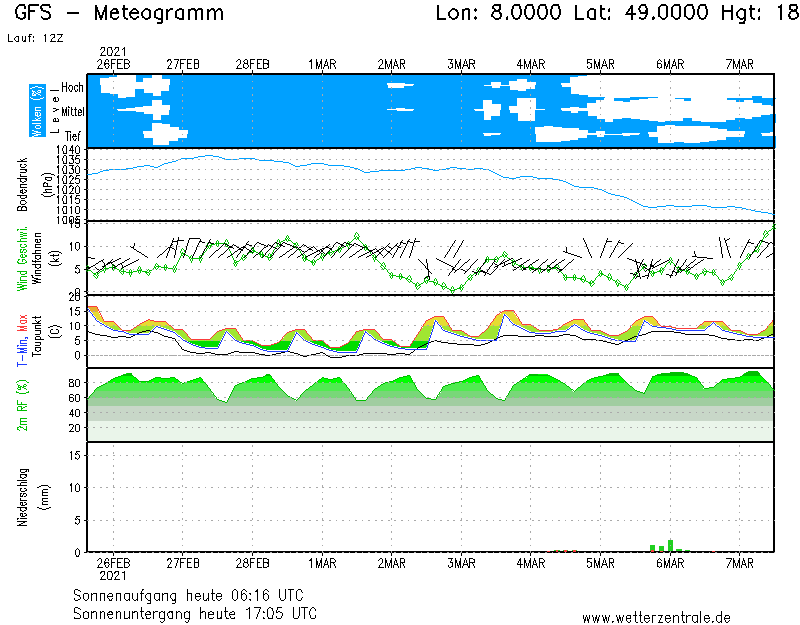Screen dimensions: 800x625
Task: Click the Sonnenuntergang heute 17:05 UTC text
Action: pos(195,612)
